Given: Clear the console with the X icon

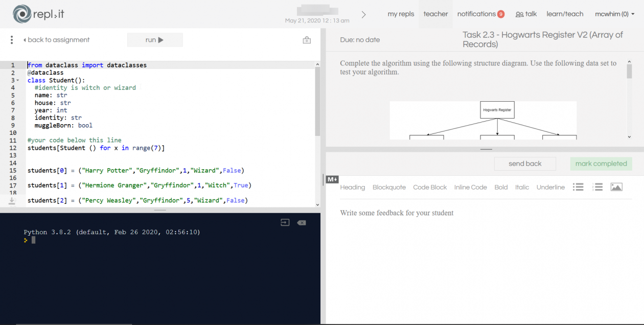Looking at the screenshot, I should pos(302,222).
